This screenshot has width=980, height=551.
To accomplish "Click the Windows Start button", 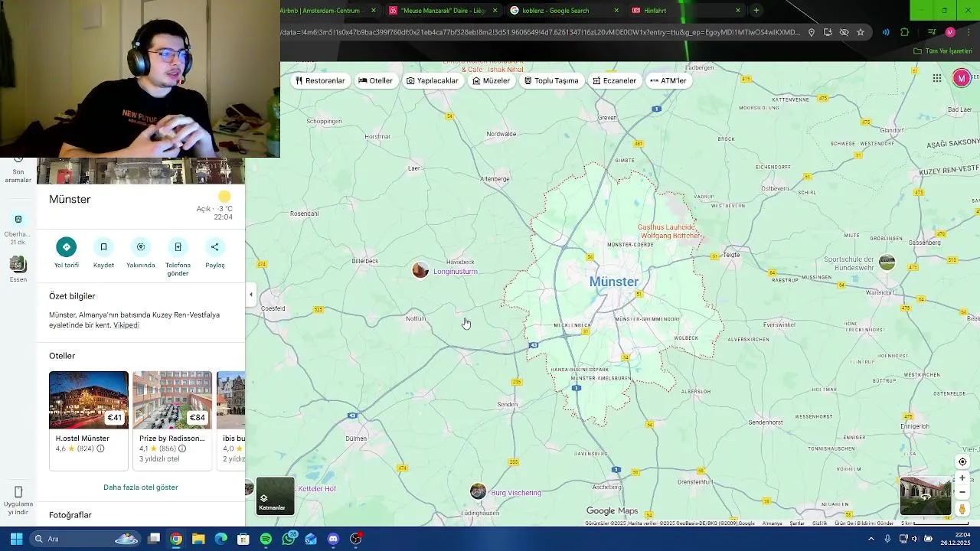I will pyautogui.click(x=16, y=539).
